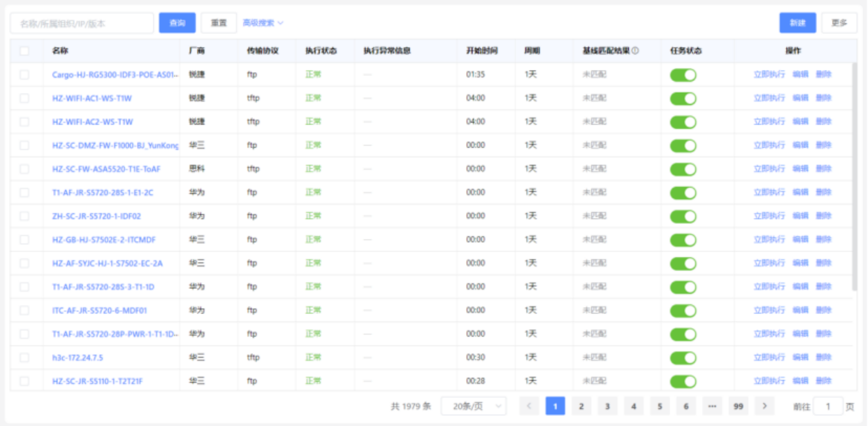Open the T1-AF-JR-S5720-28P-PWR-1-T1-1D name link
868x426 pixels.
pos(115,334)
